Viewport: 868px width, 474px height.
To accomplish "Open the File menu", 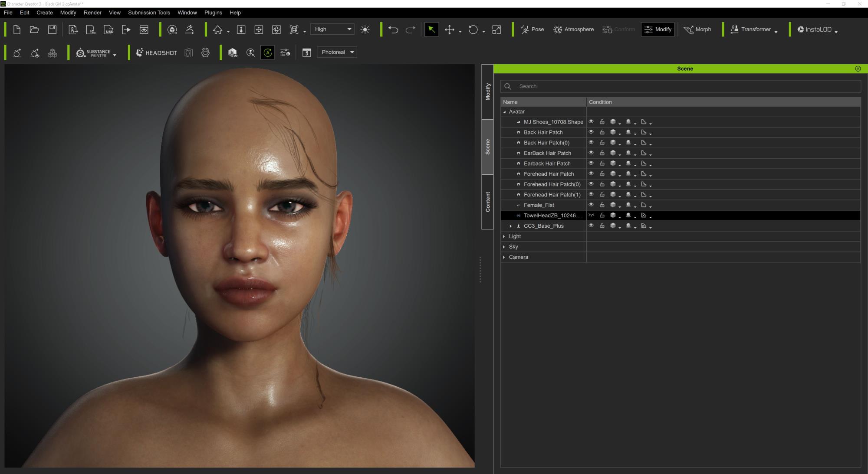I will pos(8,13).
